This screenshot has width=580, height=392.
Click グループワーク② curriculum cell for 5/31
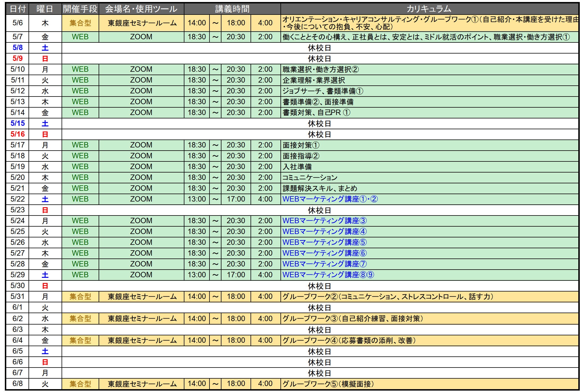coord(430,297)
